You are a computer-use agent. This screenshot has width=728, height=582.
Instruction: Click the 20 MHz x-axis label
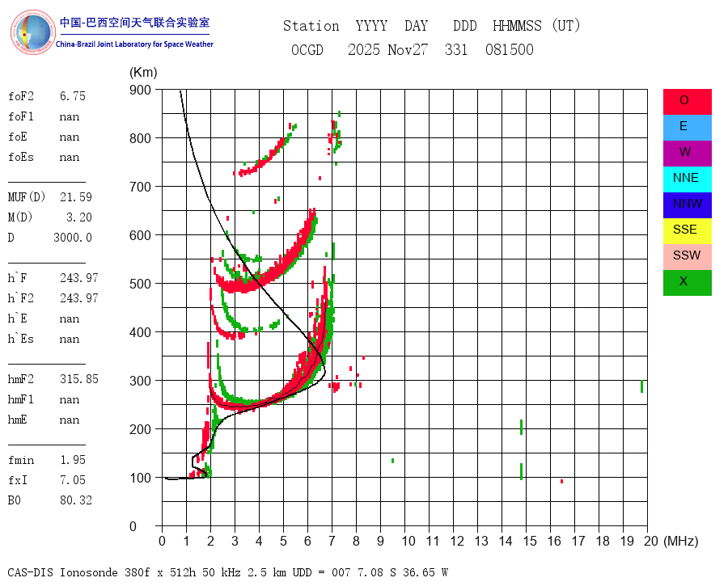(x=651, y=541)
